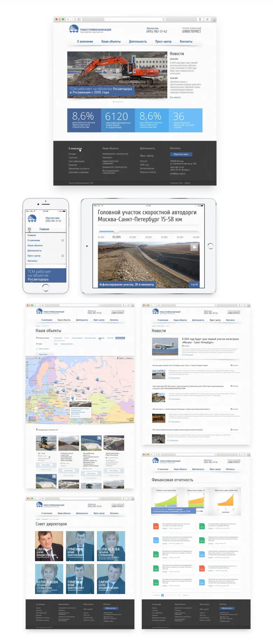Image resolution: width=273 pixels, height=644 pixels.
Task: Open the orange PDF file icon in financial reports
Action: point(156,526)
